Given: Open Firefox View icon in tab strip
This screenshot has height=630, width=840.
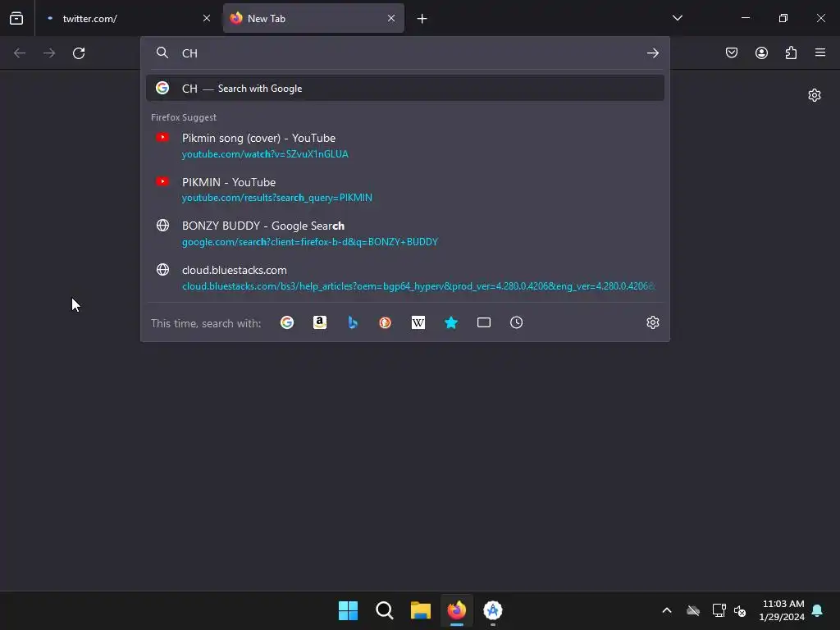Looking at the screenshot, I should (x=16, y=18).
